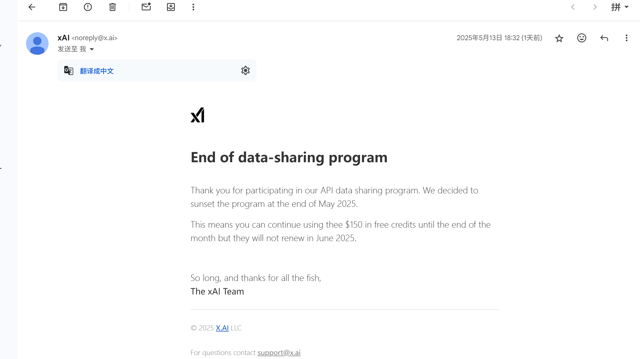The width and height of the screenshot is (644, 359).
Task: Delete the email with trash icon
Action: [x=113, y=7]
